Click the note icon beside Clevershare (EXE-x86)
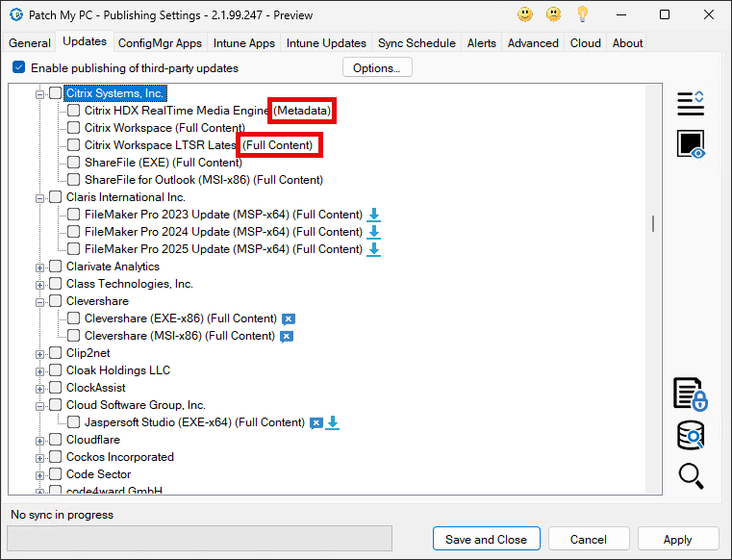The width and height of the screenshot is (732, 560). [289, 319]
